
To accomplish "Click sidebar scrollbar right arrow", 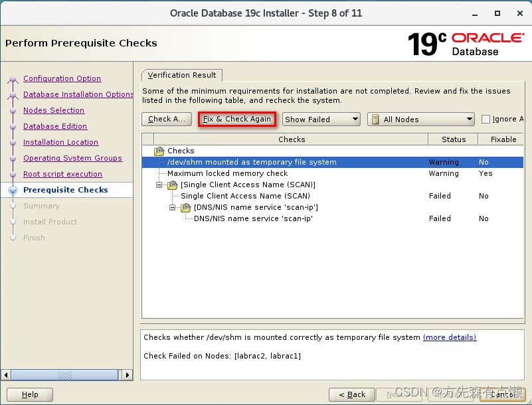I will click(x=128, y=375).
